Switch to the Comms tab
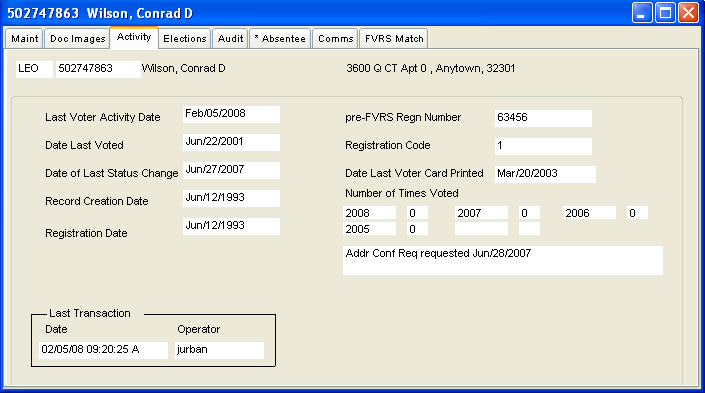705x393 pixels. point(335,39)
